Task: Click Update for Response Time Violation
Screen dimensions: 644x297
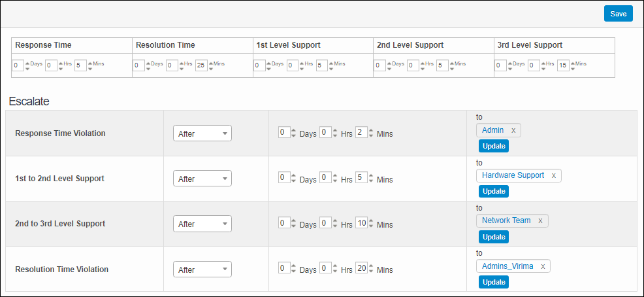Action: (493, 146)
